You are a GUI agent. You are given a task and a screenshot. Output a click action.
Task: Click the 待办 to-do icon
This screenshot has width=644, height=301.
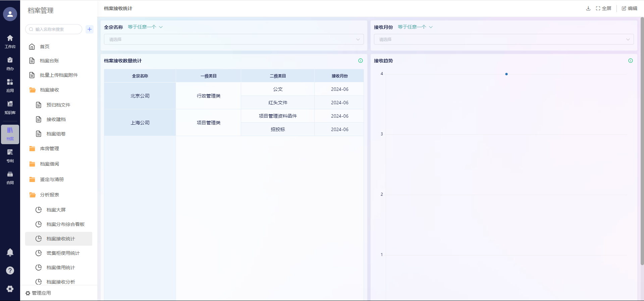(x=10, y=63)
